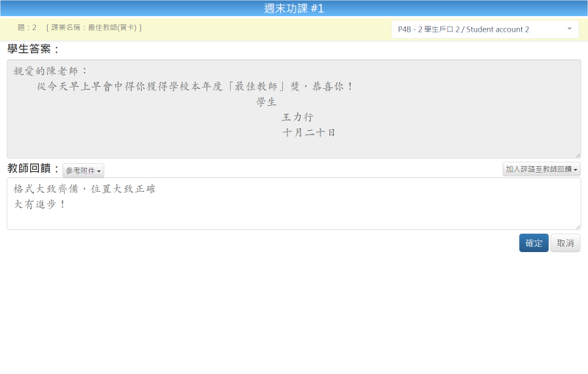Click the 教師回饋 heading

coord(33,169)
